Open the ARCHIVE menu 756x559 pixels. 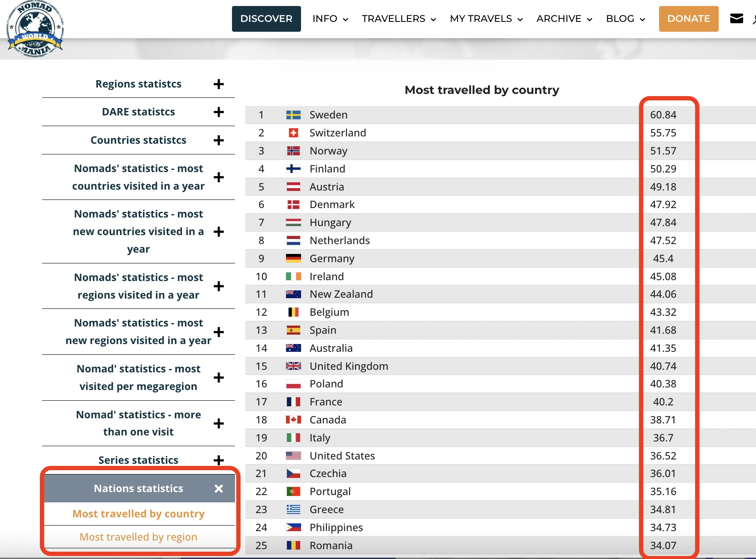pos(564,19)
